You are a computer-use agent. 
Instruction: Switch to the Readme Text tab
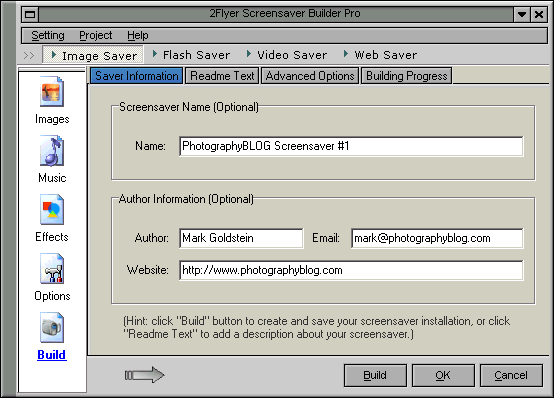tap(222, 76)
